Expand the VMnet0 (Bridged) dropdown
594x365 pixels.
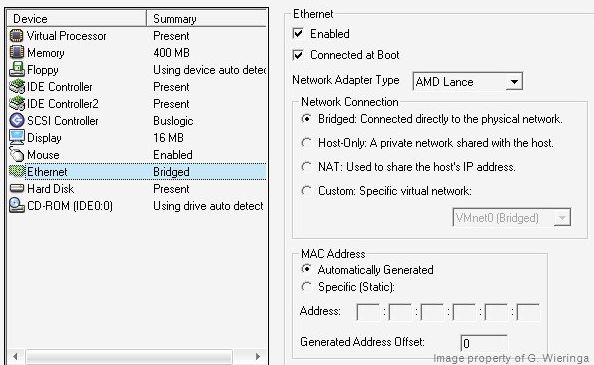512,218
